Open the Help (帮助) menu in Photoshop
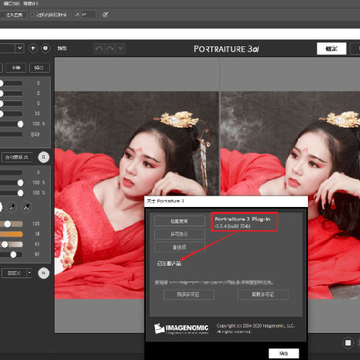 32,4
